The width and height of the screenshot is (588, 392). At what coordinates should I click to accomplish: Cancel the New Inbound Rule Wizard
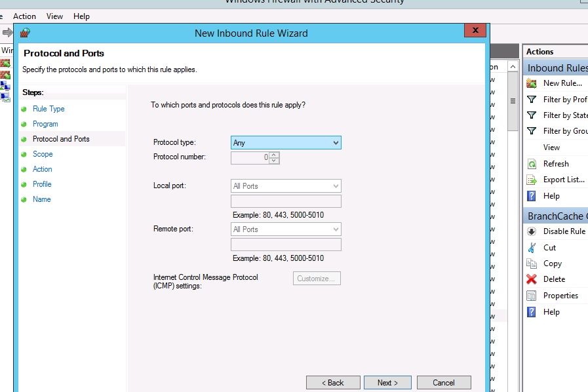tap(443, 383)
